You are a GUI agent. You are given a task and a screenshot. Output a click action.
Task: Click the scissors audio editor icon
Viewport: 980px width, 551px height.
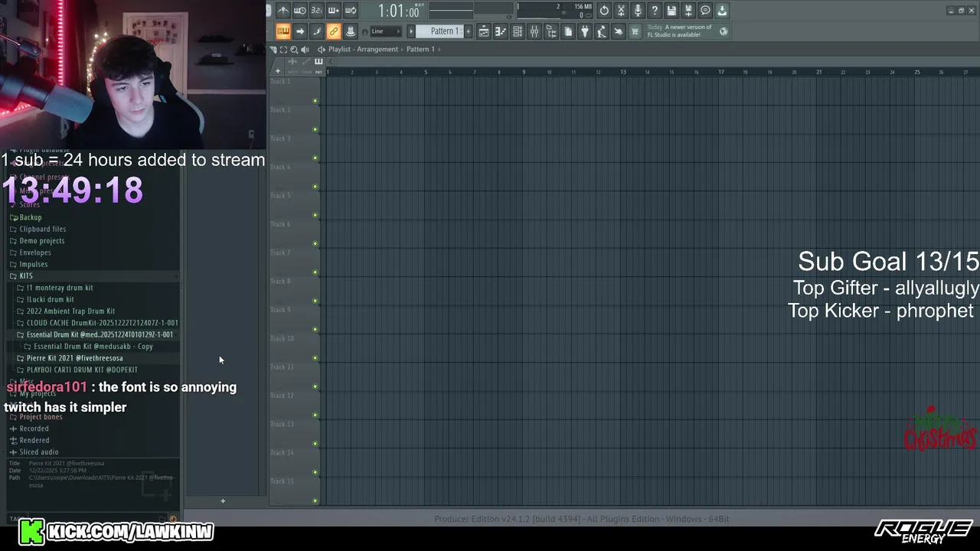[621, 11]
